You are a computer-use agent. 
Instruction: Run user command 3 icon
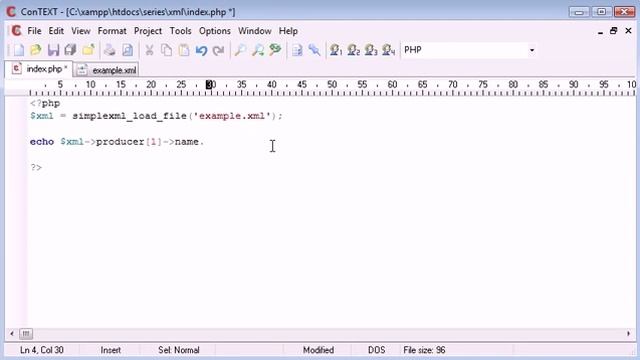371,50
